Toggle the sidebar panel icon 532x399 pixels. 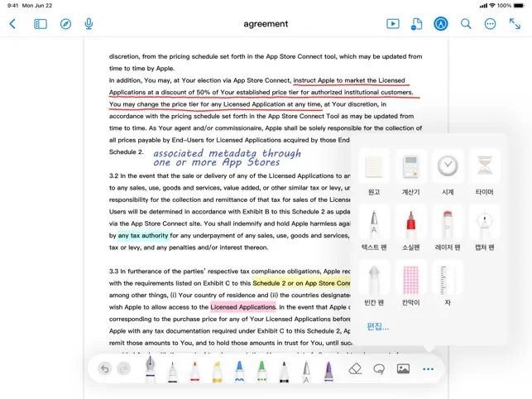(x=41, y=24)
